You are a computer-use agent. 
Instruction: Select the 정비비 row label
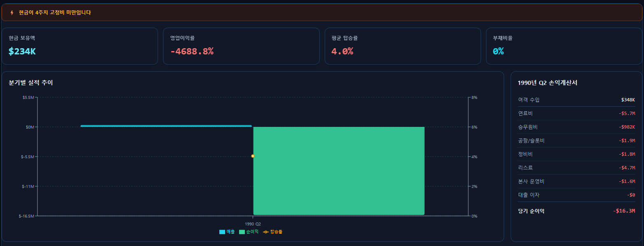pyautogui.click(x=525, y=154)
